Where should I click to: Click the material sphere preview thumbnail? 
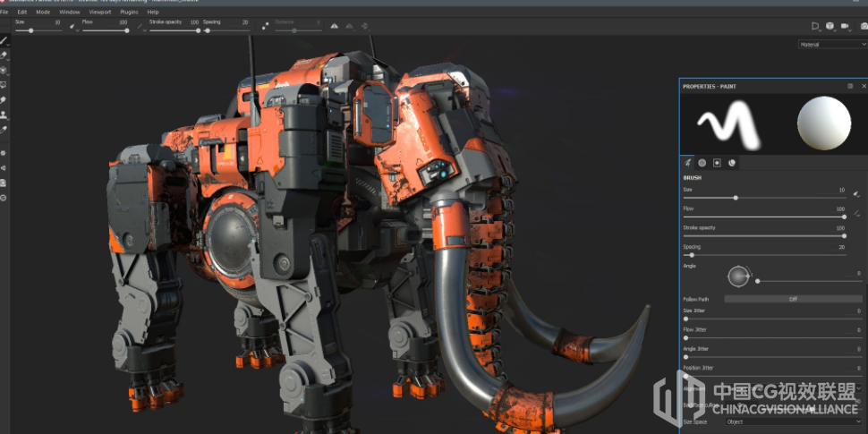pyautogui.click(x=824, y=123)
